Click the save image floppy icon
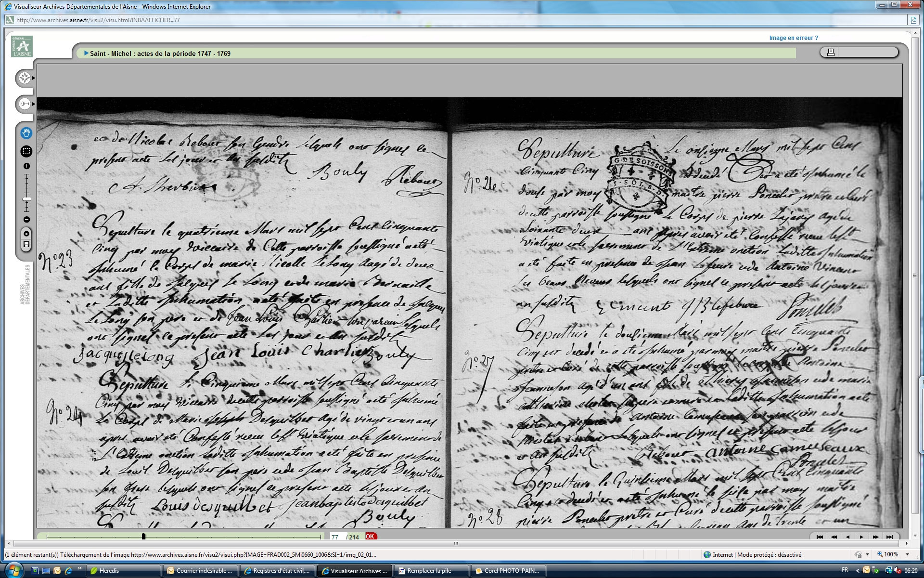Viewport: 924px width, 578px height. click(x=26, y=245)
